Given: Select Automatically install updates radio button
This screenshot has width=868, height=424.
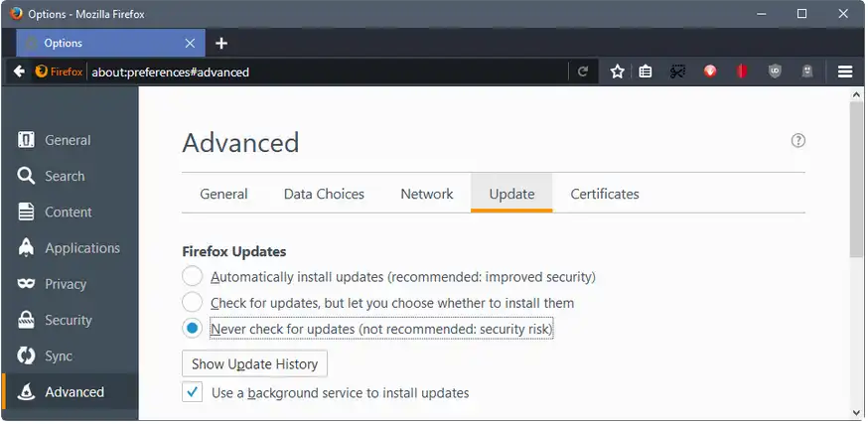Looking at the screenshot, I should click(192, 276).
